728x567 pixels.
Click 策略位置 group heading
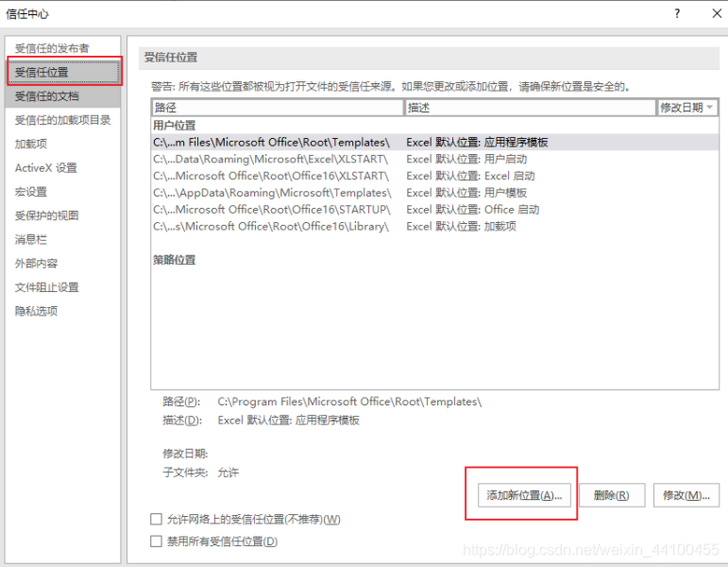175,260
